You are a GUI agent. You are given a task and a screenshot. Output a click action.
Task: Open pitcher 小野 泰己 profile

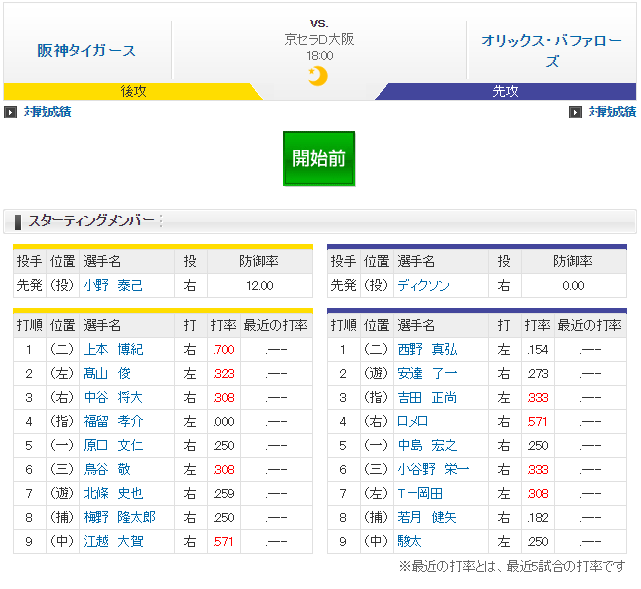click(113, 285)
